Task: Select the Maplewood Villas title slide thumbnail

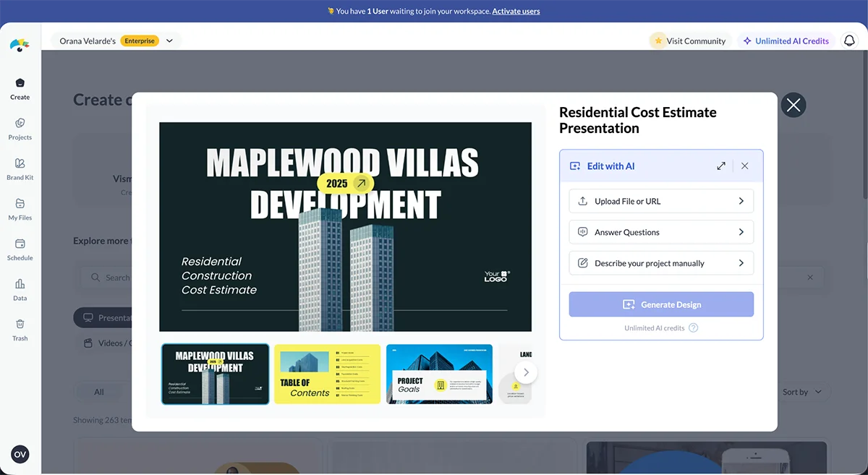Action: (x=215, y=374)
